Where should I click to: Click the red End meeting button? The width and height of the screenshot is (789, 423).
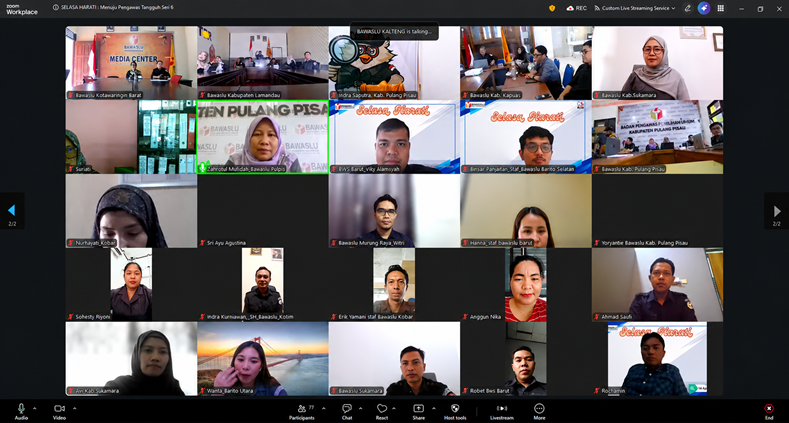tap(769, 410)
